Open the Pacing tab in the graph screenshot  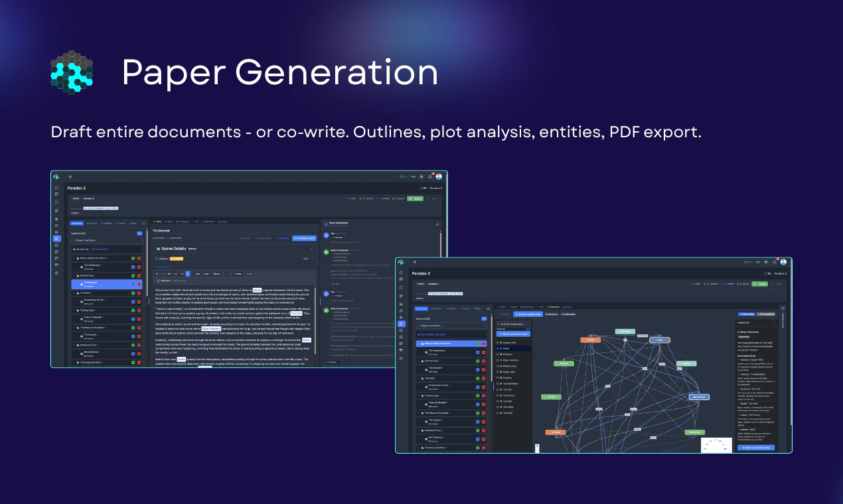click(x=465, y=308)
